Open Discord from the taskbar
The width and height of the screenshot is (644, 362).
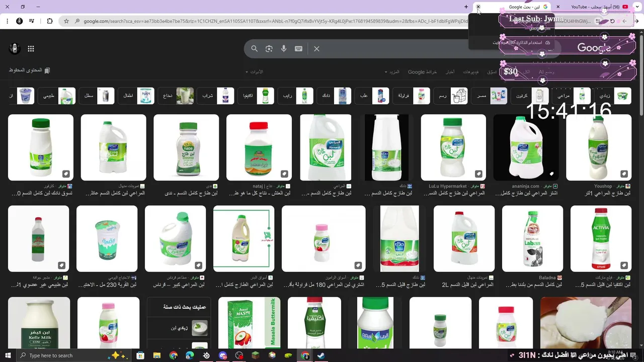223,355
